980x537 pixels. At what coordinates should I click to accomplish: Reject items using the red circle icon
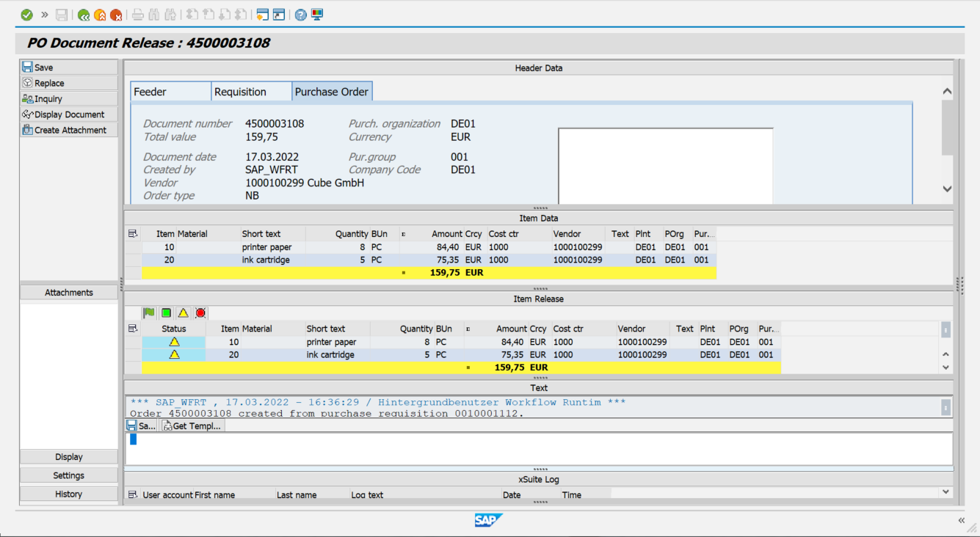coord(200,313)
